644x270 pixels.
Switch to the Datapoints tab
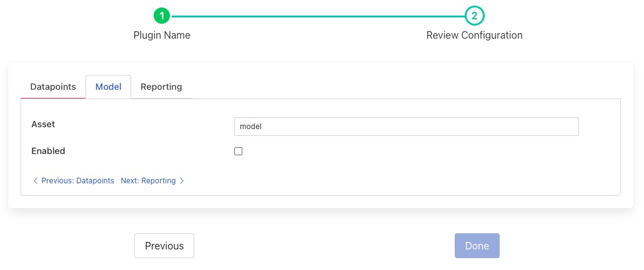pyautogui.click(x=53, y=87)
